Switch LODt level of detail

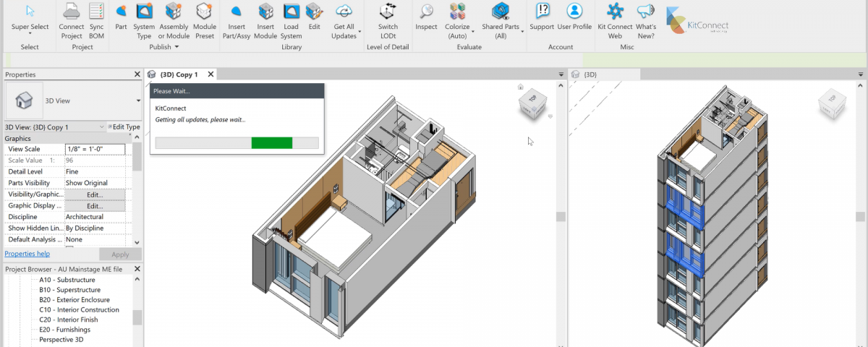coord(388,21)
